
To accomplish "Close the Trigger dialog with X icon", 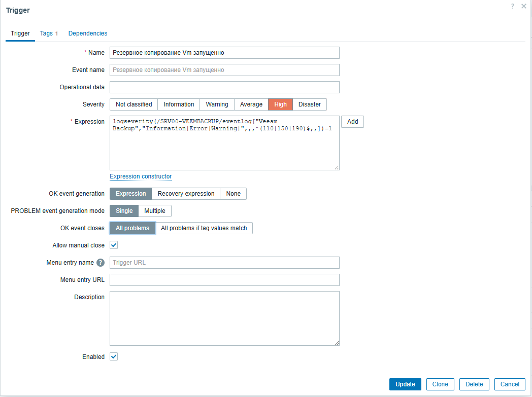I will (x=524, y=6).
